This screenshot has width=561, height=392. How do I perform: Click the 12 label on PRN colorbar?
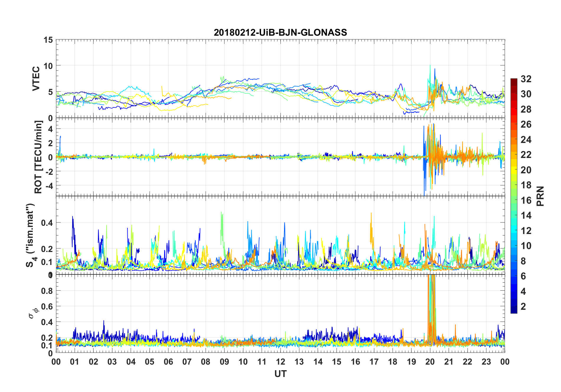526,230
